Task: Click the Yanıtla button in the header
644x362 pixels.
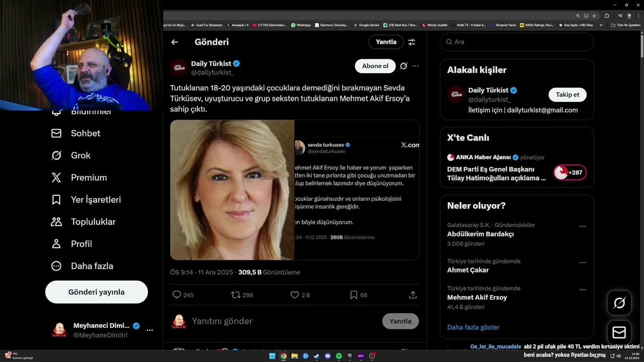Action: tap(386, 42)
